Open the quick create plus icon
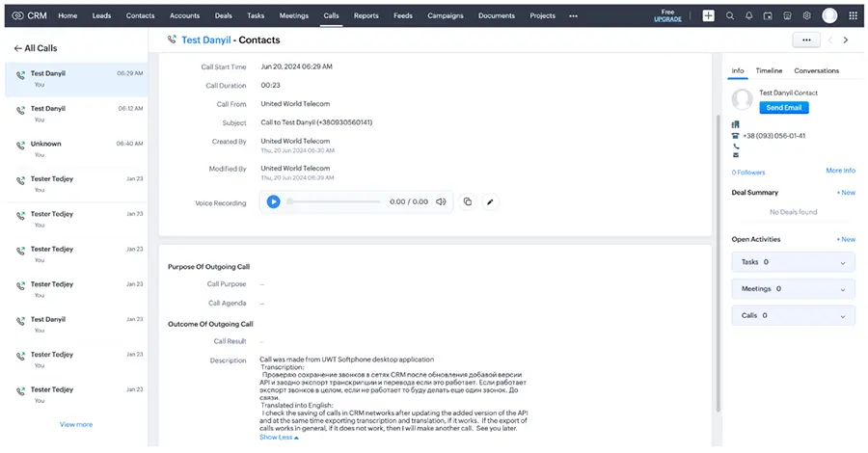The height and width of the screenshot is (453, 868). tap(709, 15)
